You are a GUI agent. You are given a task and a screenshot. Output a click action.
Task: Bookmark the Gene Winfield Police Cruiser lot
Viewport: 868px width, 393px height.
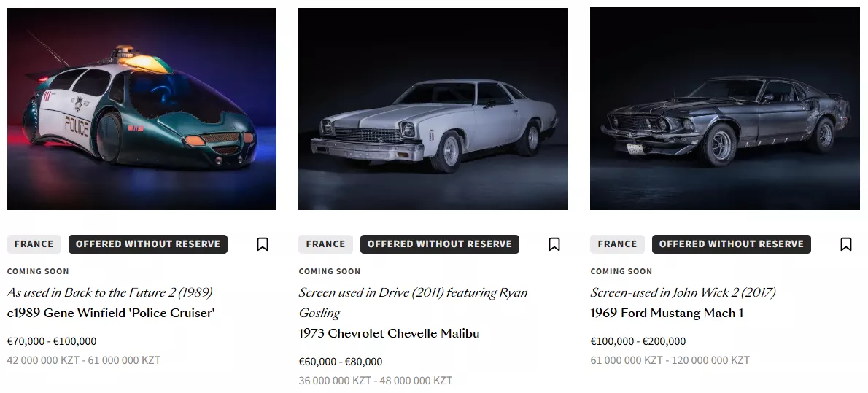pos(263,244)
